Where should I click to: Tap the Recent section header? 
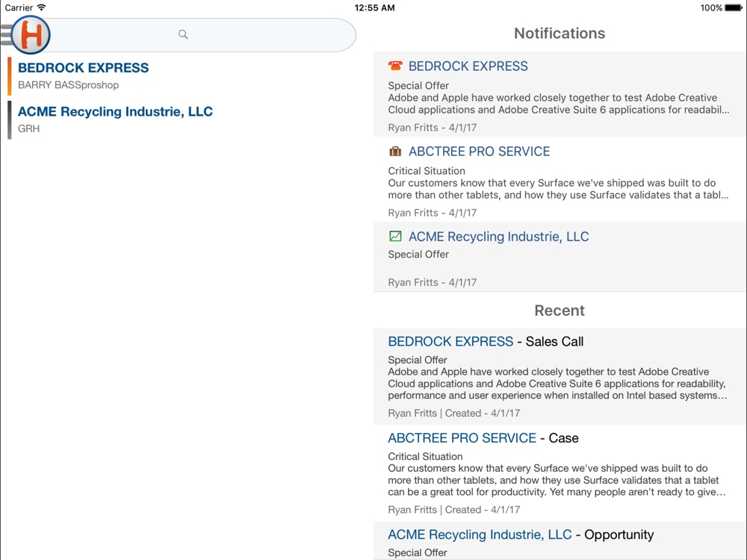click(x=560, y=311)
